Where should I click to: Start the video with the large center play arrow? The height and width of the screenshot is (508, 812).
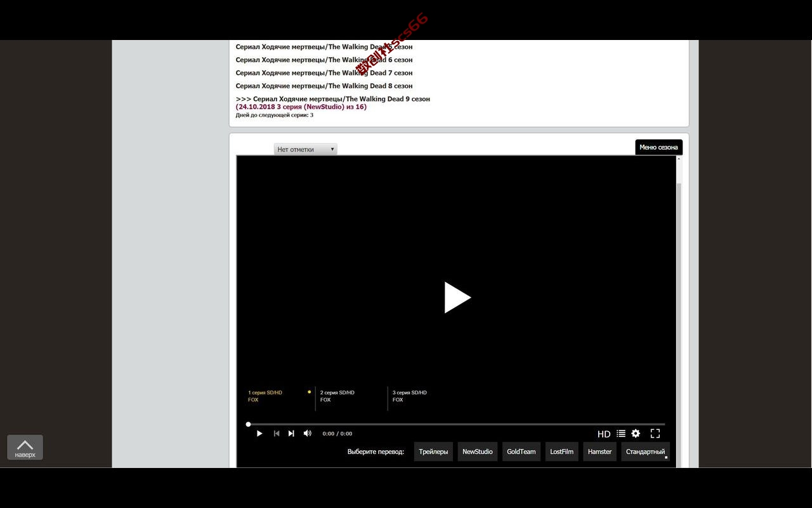pos(457,297)
